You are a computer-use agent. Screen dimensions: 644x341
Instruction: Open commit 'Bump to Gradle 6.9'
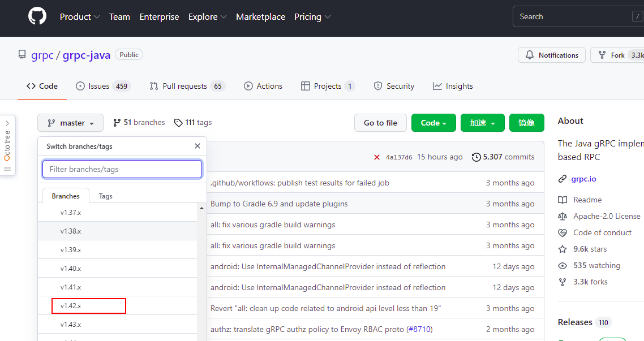(279, 204)
